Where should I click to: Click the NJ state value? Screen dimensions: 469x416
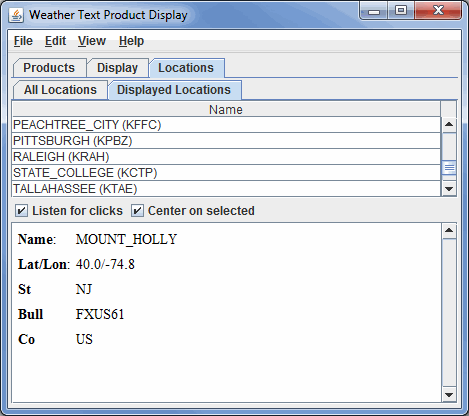point(84,289)
